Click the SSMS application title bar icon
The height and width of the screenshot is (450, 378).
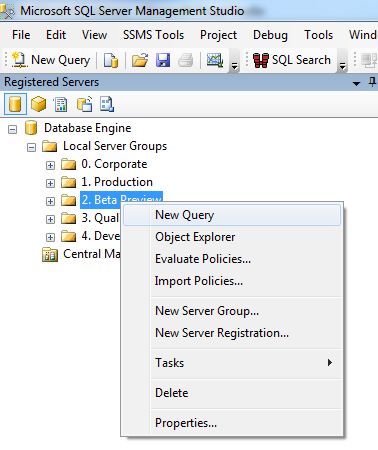tap(7, 12)
